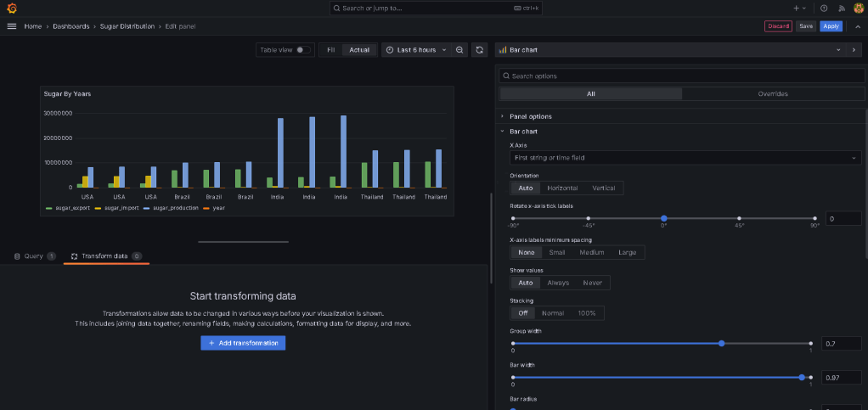Go to Home breadcrumb

[32, 26]
